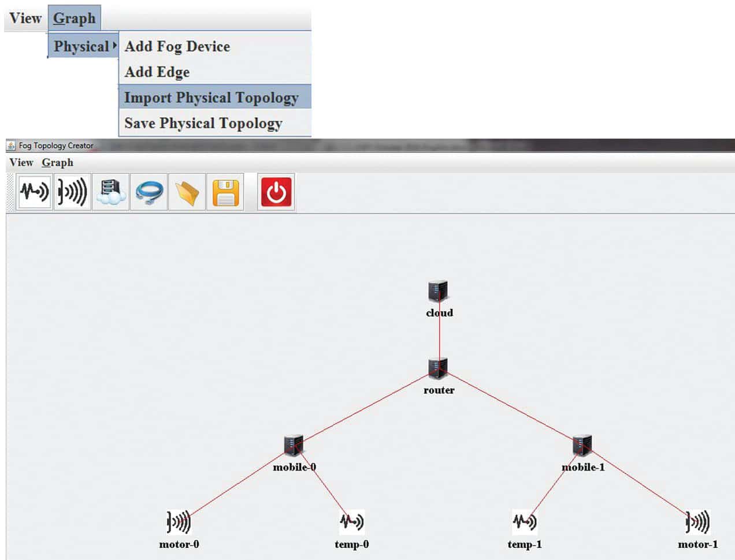Click the save topology floppy disk icon
This screenshot has width=735, height=560.
point(225,192)
